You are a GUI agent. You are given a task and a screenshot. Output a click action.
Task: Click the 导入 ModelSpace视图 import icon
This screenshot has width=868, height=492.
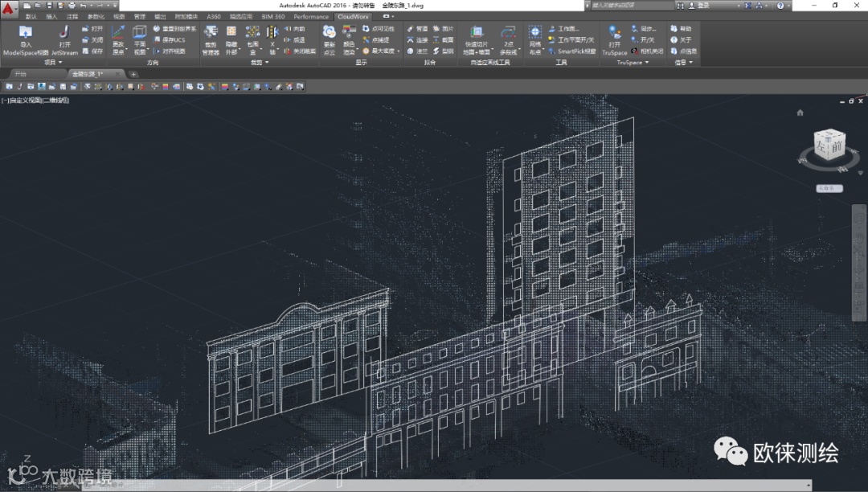tap(26, 34)
